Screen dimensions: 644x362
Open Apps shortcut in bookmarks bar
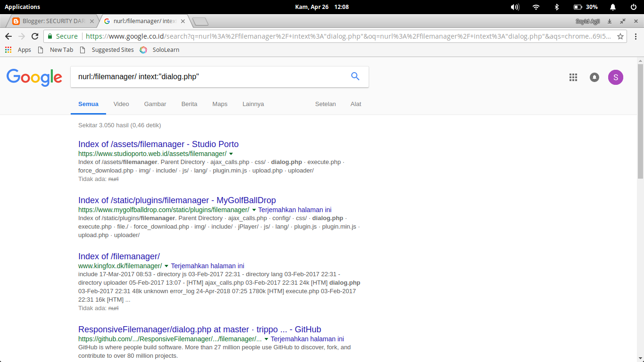point(18,49)
